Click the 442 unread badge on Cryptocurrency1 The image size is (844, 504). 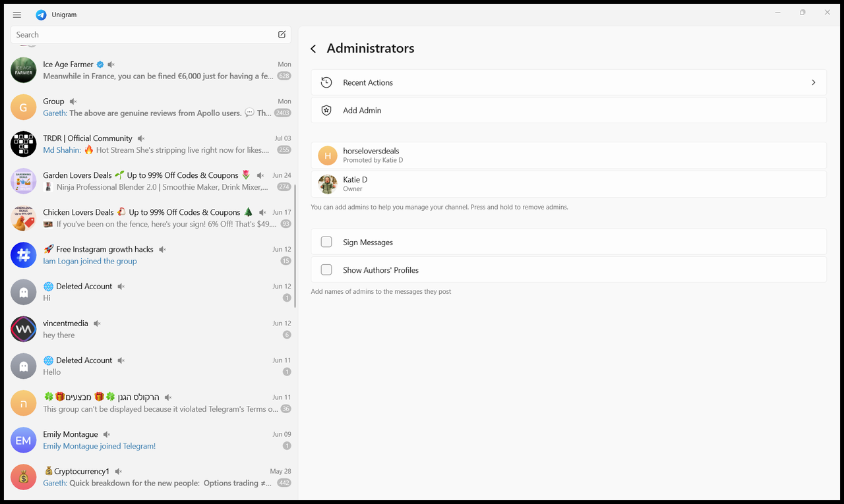(x=284, y=483)
